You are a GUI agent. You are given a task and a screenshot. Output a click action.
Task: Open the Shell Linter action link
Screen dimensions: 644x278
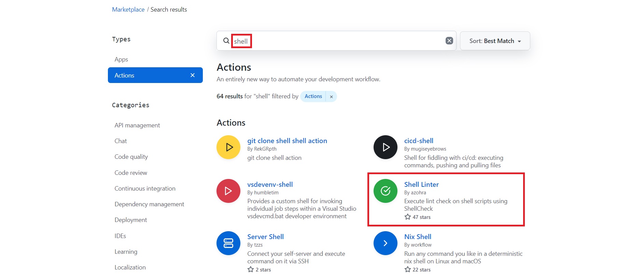click(x=421, y=184)
